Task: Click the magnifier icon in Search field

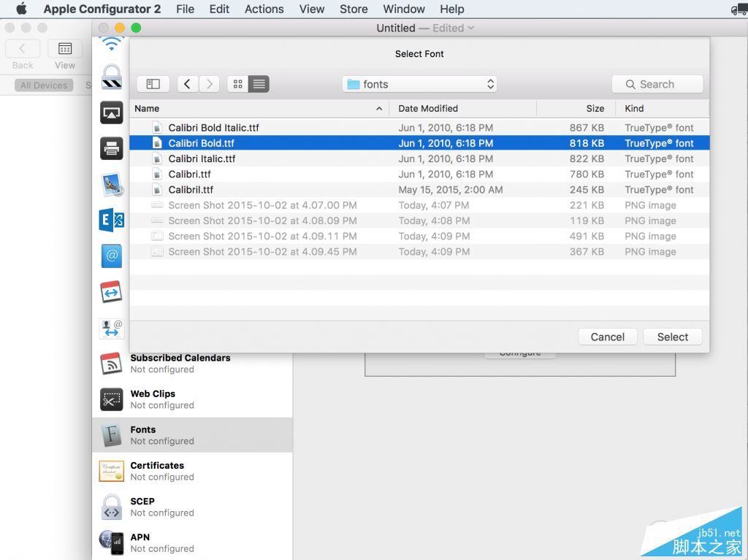Action: 630,85
